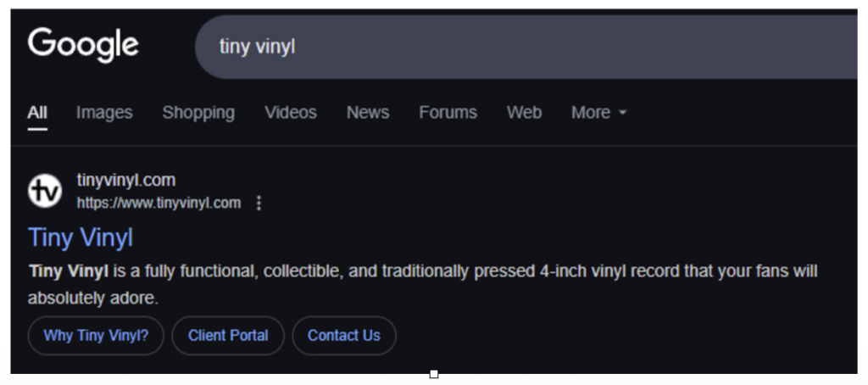The image size is (868, 385).
Task: Click the https://www.tinyvinyl.com URL
Action: click(159, 204)
